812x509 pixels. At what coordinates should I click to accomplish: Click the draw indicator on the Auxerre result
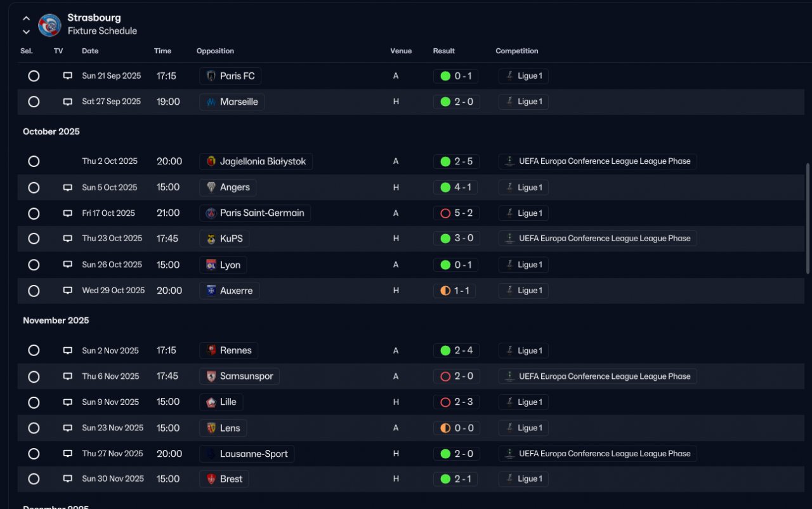pos(445,291)
